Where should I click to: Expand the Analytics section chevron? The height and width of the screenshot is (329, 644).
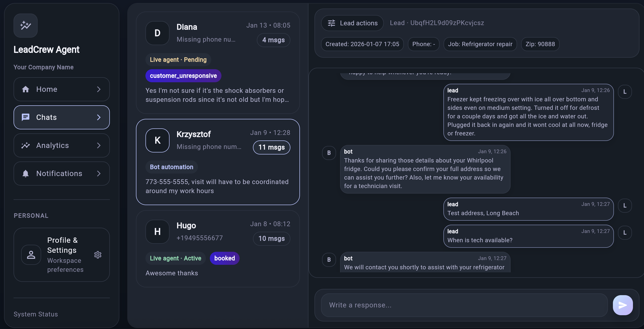(x=99, y=145)
